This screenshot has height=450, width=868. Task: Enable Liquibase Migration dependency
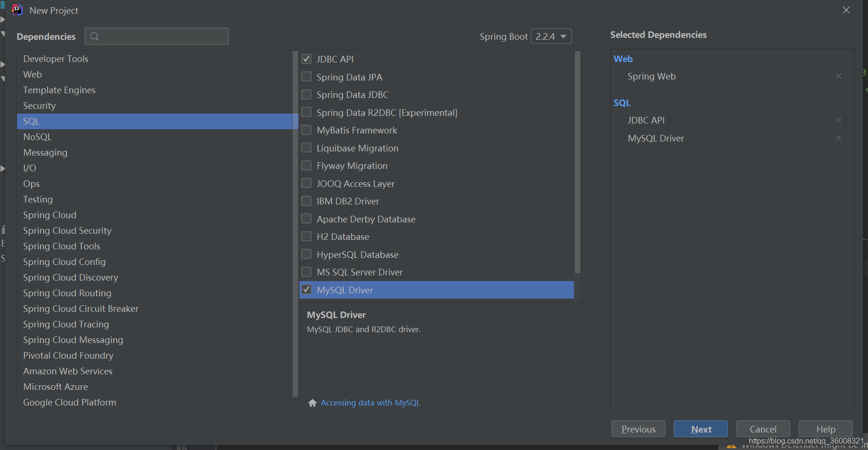tap(306, 148)
